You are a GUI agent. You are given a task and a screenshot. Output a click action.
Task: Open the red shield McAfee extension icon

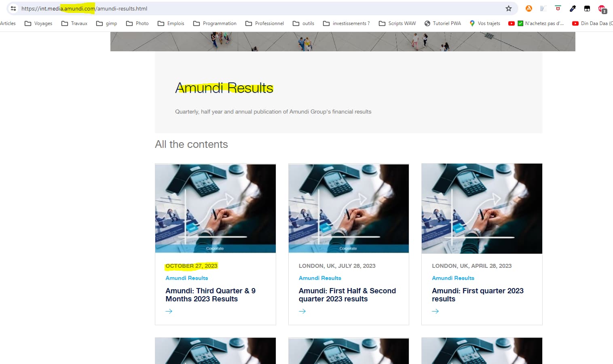pos(558,8)
